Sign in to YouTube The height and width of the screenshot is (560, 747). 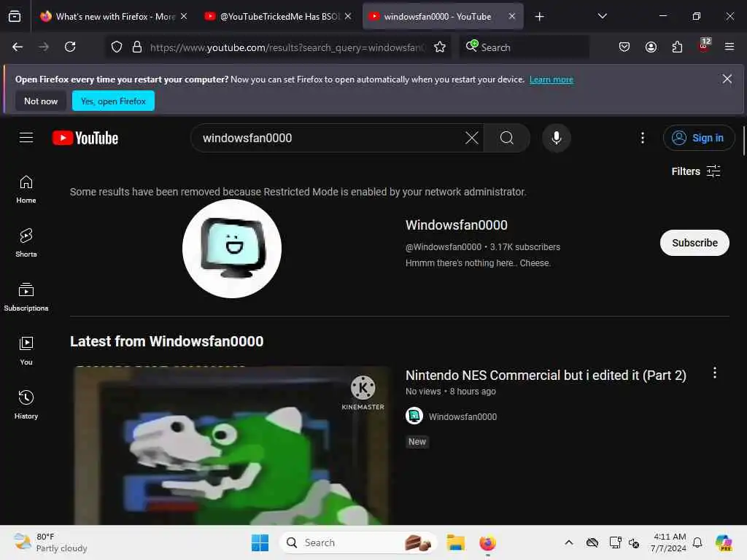tap(698, 138)
